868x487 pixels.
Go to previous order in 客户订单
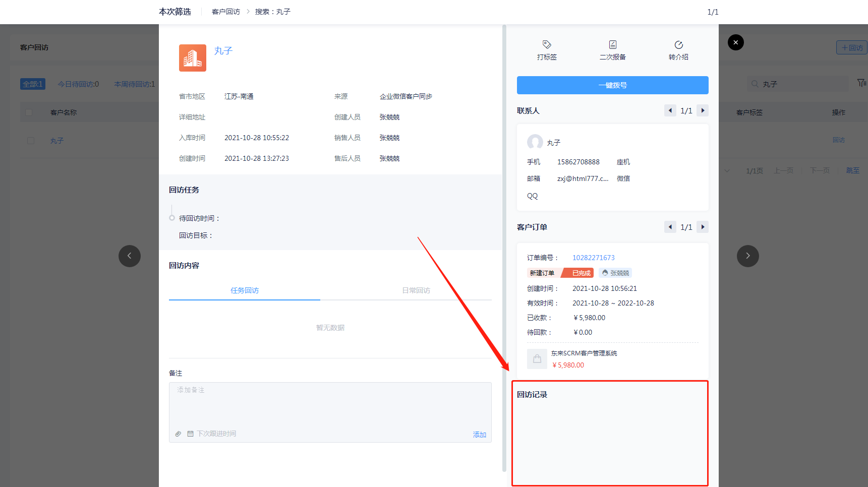click(x=670, y=227)
